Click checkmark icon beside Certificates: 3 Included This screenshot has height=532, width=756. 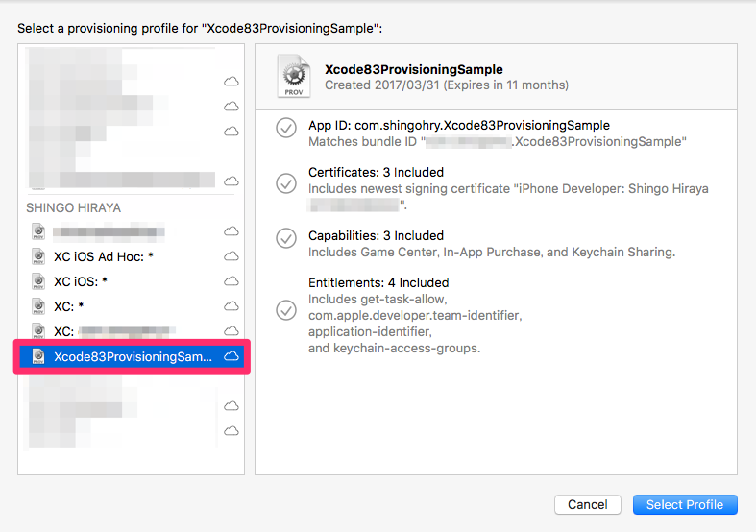[x=286, y=183]
